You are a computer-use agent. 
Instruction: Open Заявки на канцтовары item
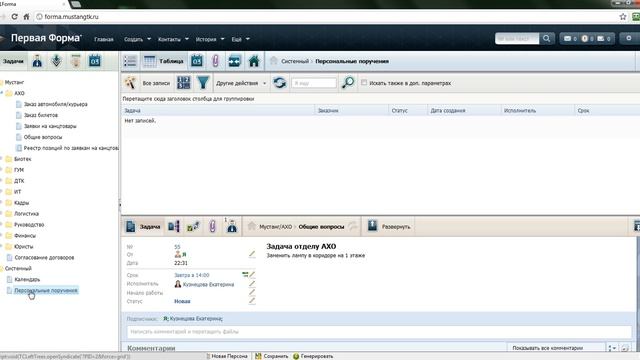[x=50, y=126]
